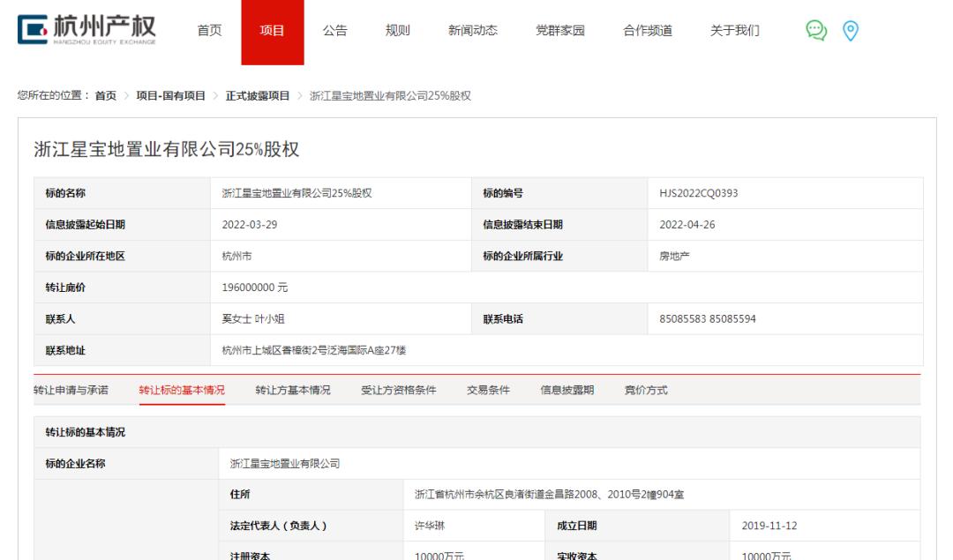Viewport: 953px width, 560px height.
Task: Click the 正式披露项目 breadcrumb link
Action: (258, 95)
